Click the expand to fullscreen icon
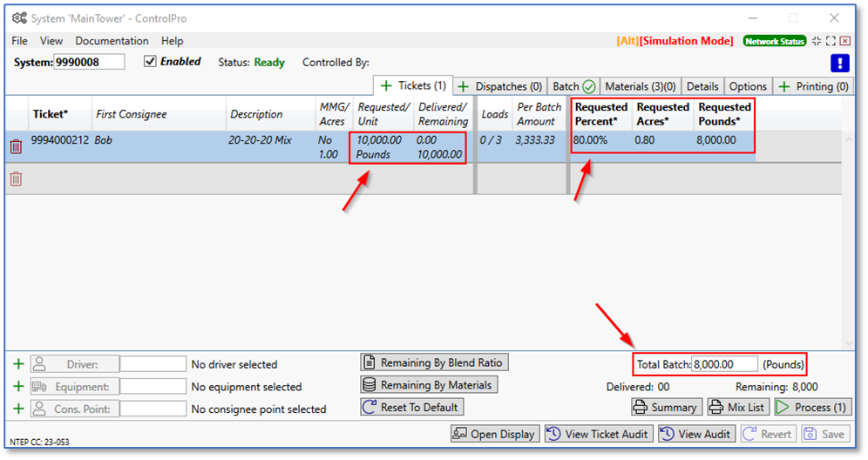Screen dimensions: 868x460 point(831,41)
